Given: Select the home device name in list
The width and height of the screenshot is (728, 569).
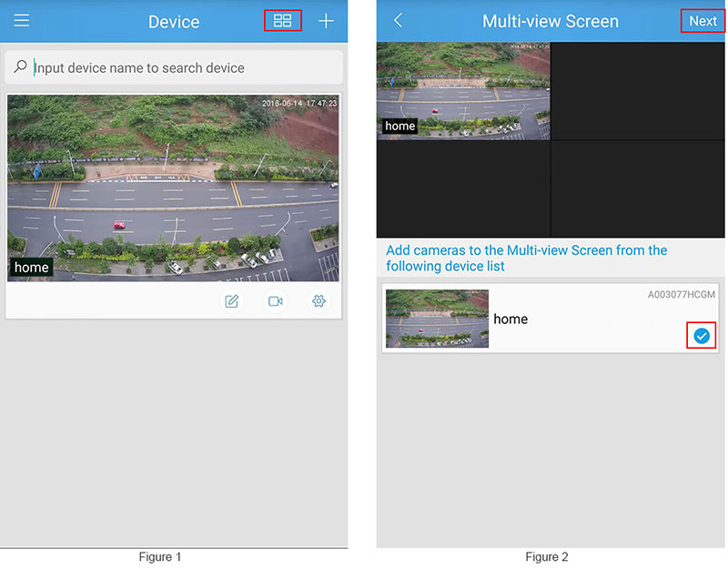Looking at the screenshot, I should coord(511,320).
